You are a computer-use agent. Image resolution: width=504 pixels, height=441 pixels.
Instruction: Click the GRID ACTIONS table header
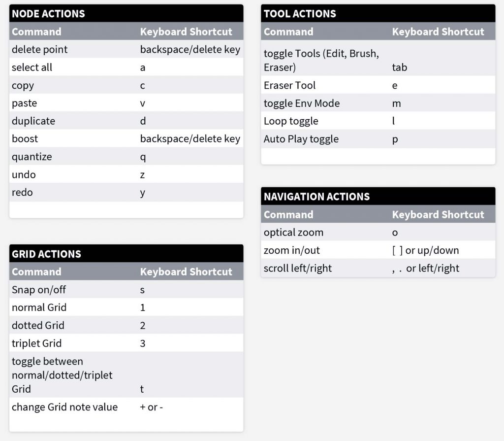coord(46,254)
